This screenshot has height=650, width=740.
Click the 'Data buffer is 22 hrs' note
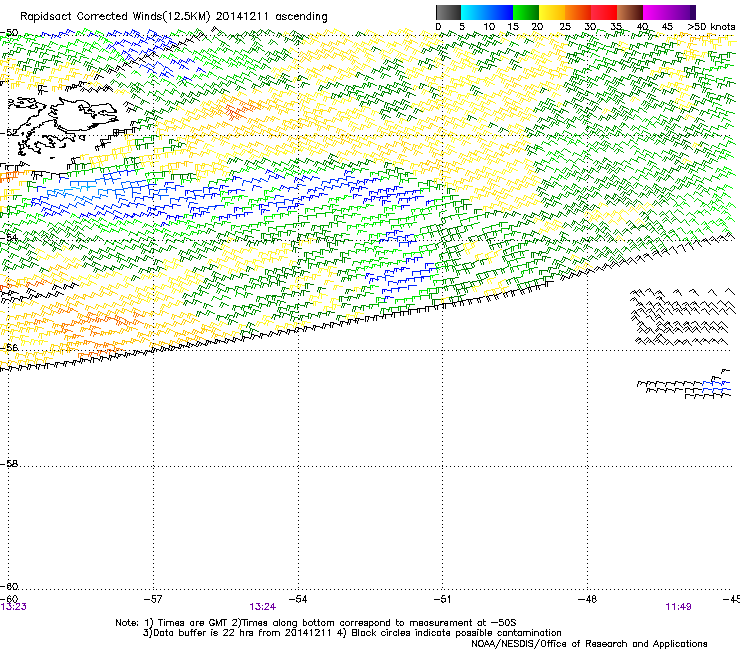click(352, 633)
